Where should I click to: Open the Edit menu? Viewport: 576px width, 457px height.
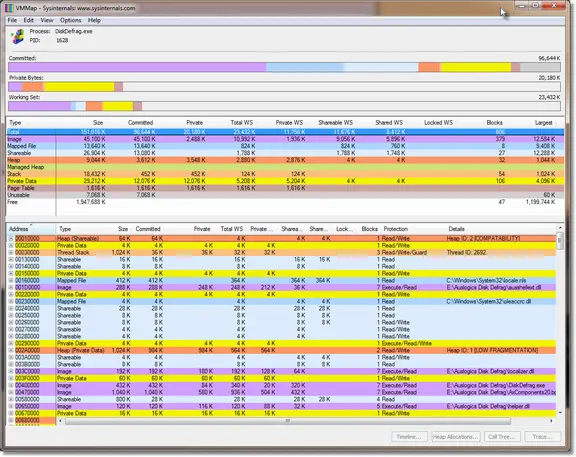tap(29, 20)
